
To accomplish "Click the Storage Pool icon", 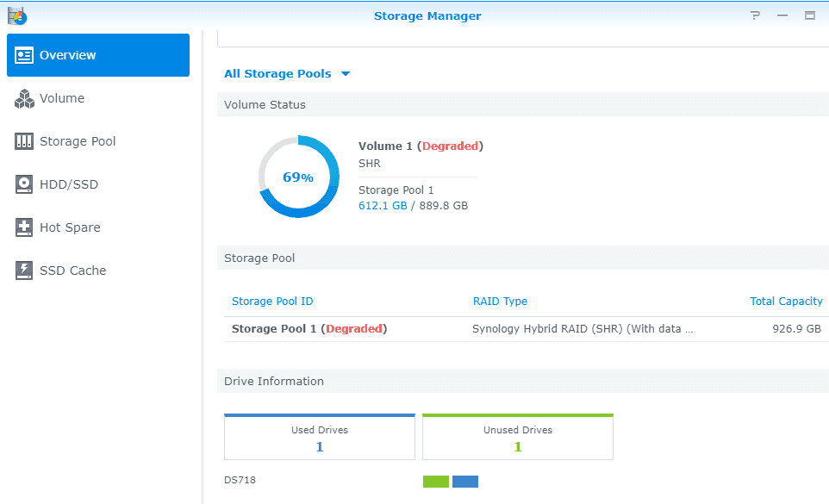I will pos(24,141).
